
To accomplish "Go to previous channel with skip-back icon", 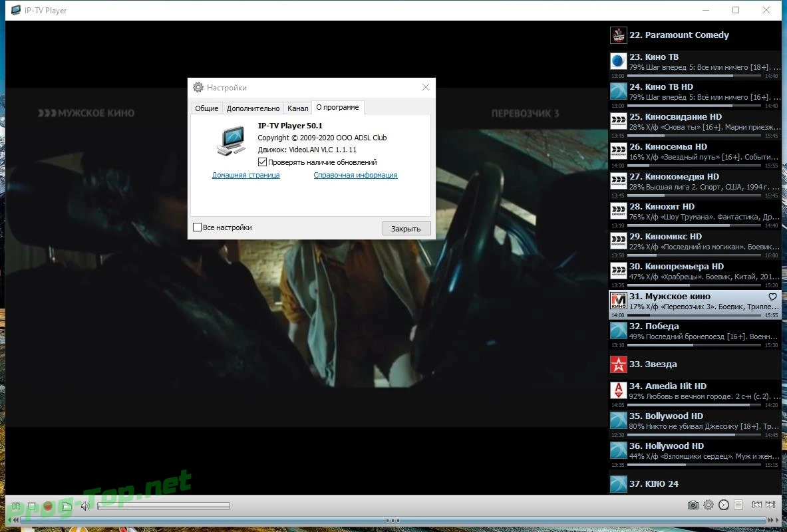I will pos(756,505).
